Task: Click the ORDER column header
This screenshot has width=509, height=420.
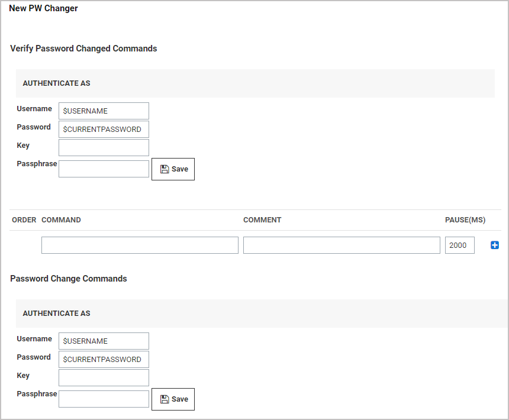Action: [24, 220]
